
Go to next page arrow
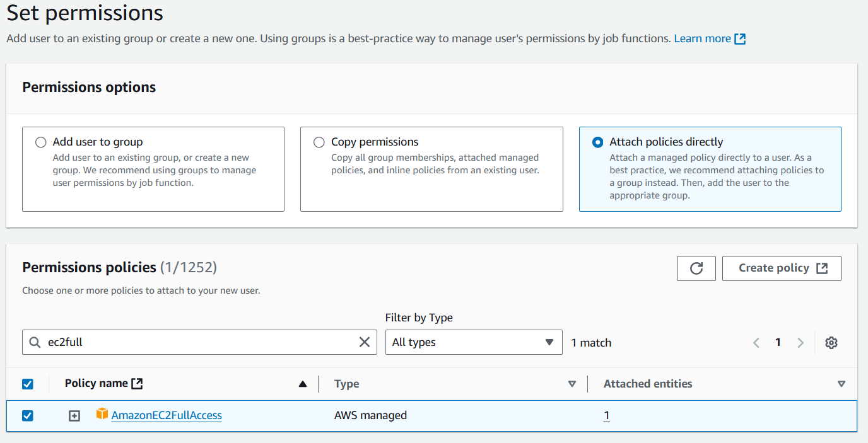pyautogui.click(x=801, y=343)
